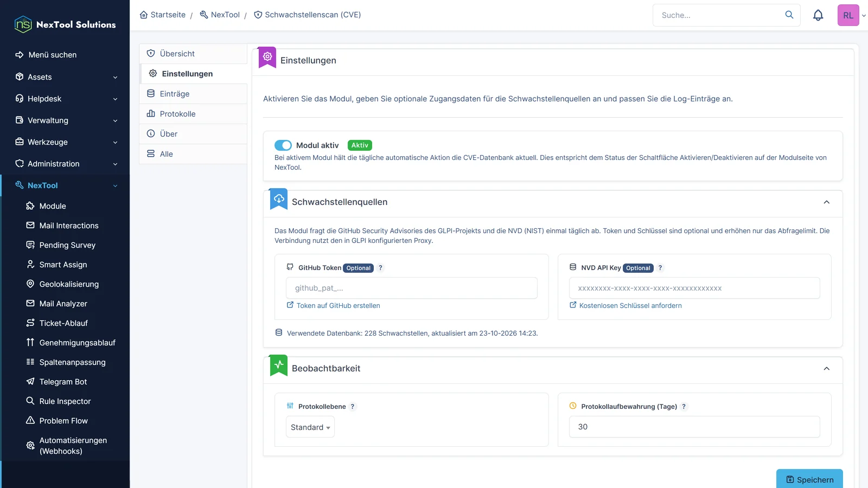Go to Schwachstellenscan (CVE) breadcrumb
868x488 pixels.
308,15
